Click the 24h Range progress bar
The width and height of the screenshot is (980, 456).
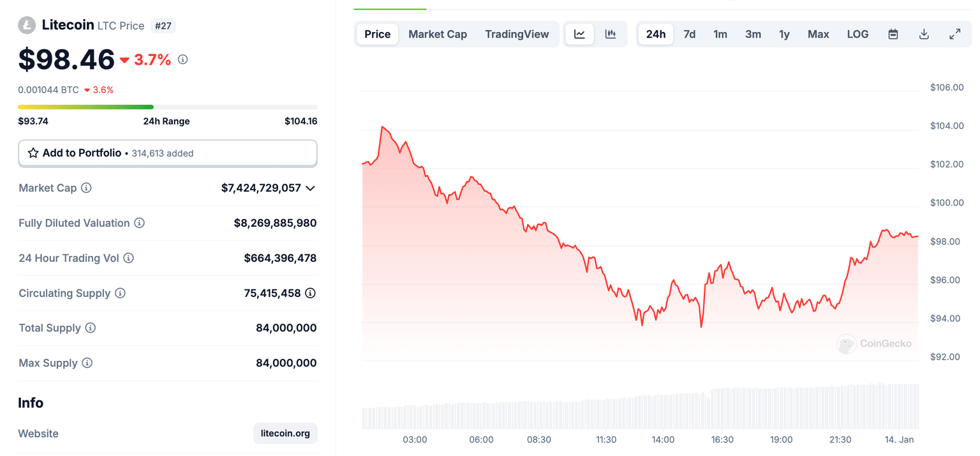coord(167,107)
